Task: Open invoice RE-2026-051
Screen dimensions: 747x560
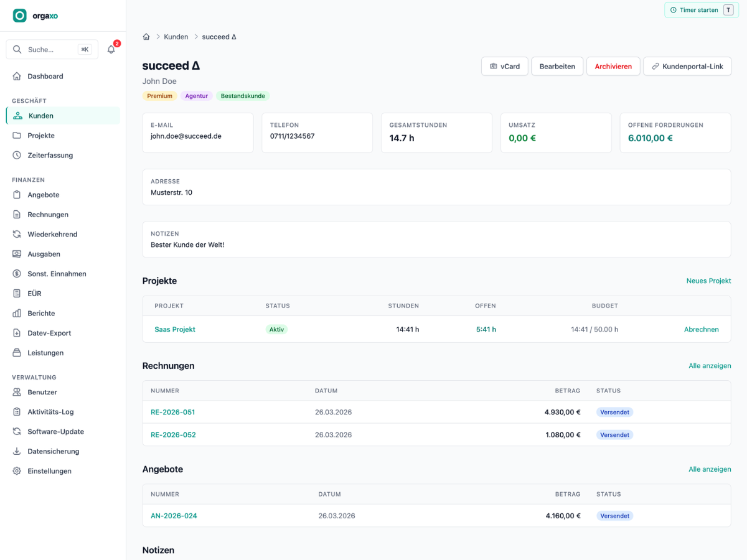Action: point(173,412)
